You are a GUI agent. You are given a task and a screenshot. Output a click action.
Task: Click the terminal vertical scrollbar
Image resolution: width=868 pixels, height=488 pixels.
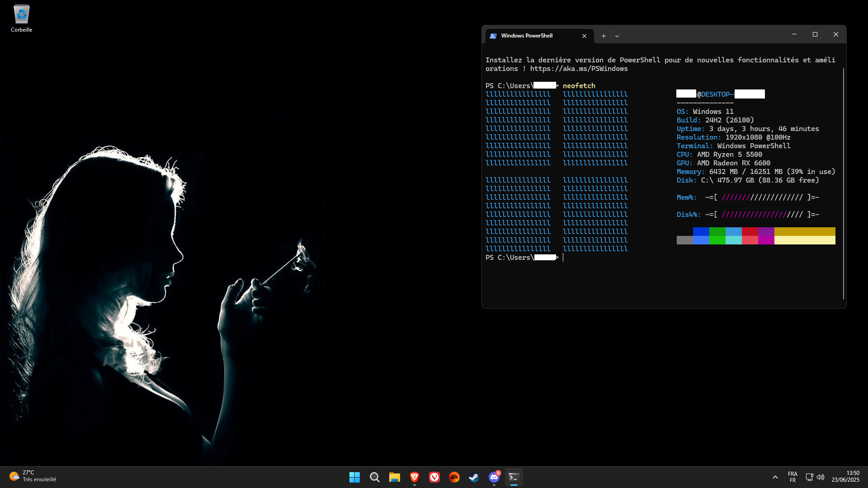click(843, 183)
